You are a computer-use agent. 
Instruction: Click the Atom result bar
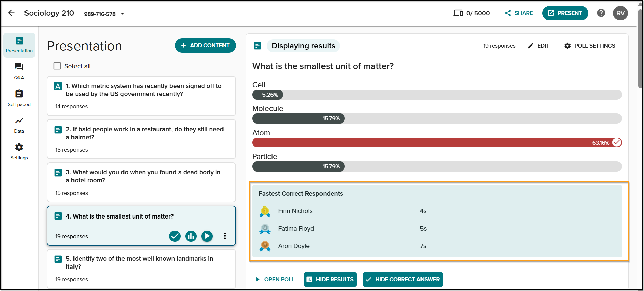(437, 143)
